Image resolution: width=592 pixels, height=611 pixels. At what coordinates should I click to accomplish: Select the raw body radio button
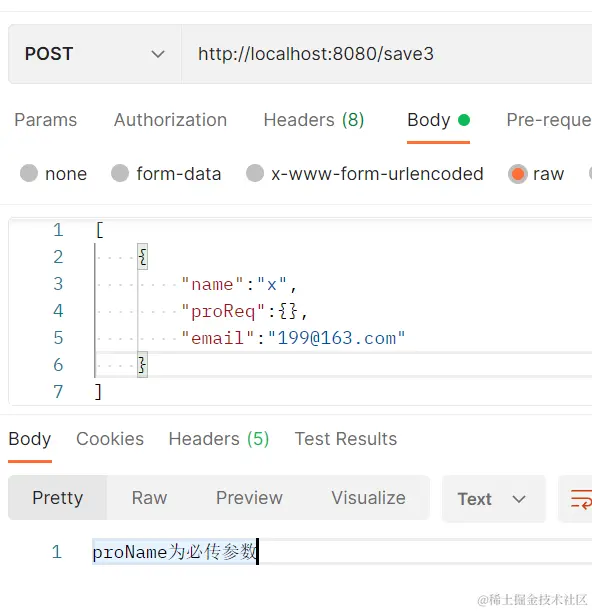tap(518, 174)
